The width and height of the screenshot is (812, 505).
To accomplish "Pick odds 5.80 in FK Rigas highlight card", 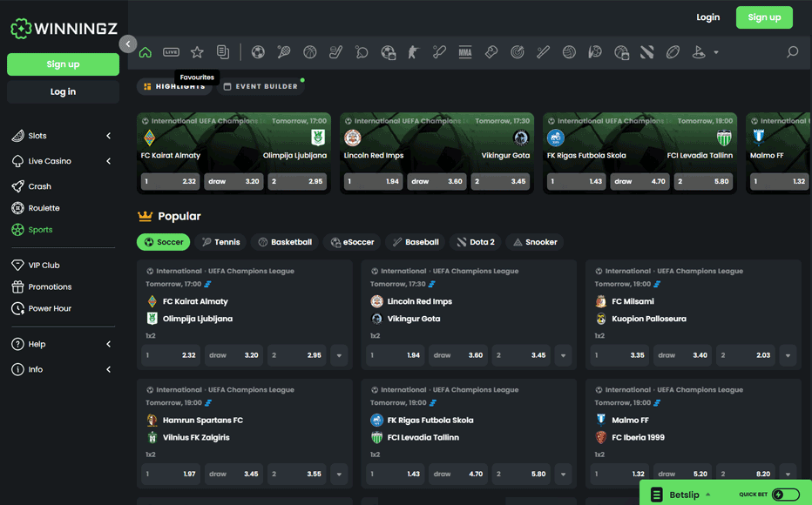I will pyautogui.click(x=703, y=182).
